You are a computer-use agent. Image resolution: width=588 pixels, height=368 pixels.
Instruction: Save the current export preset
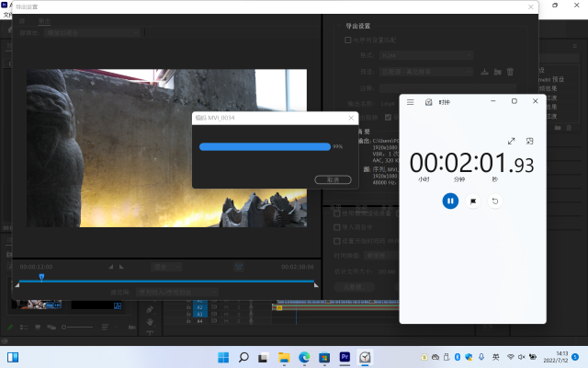click(x=484, y=72)
